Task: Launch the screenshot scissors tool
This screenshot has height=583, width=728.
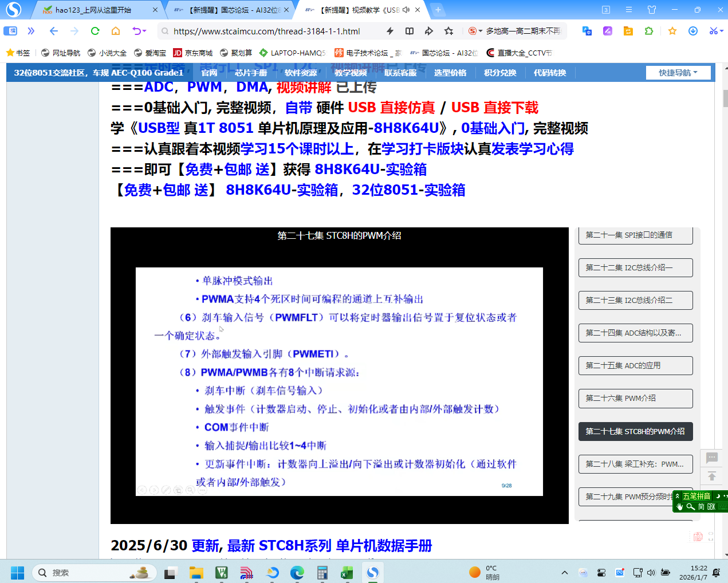Action: [x=714, y=31]
